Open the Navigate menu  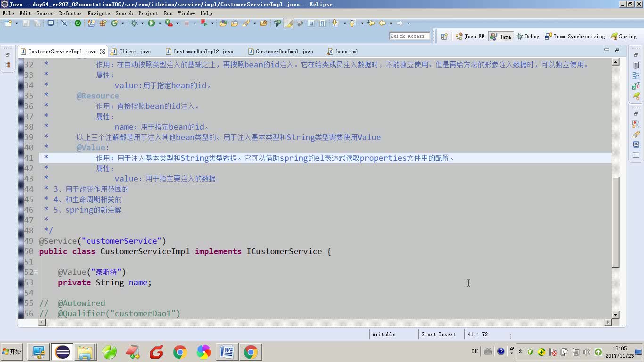[x=99, y=13]
